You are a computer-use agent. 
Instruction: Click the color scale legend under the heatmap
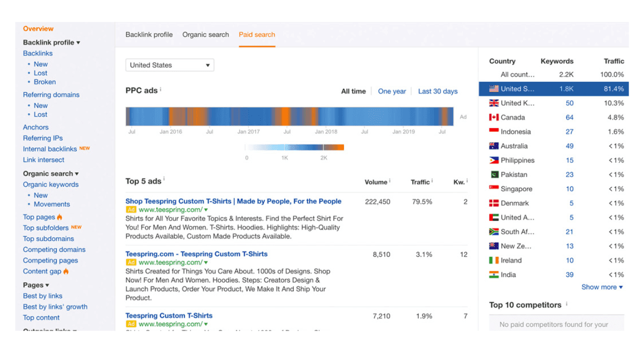[x=294, y=147]
